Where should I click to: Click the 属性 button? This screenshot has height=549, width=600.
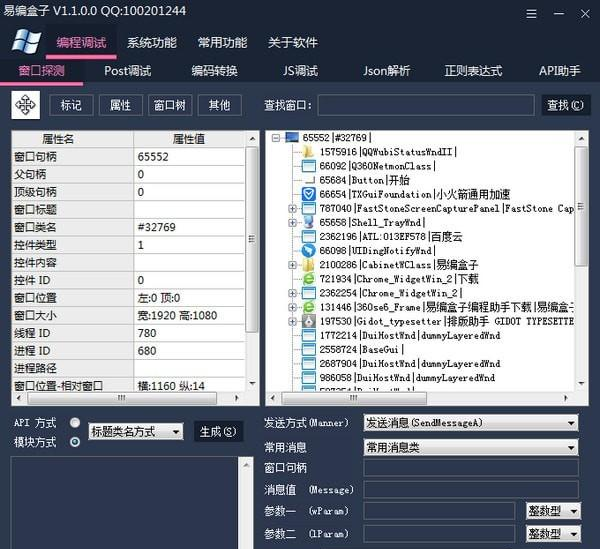[x=121, y=105]
